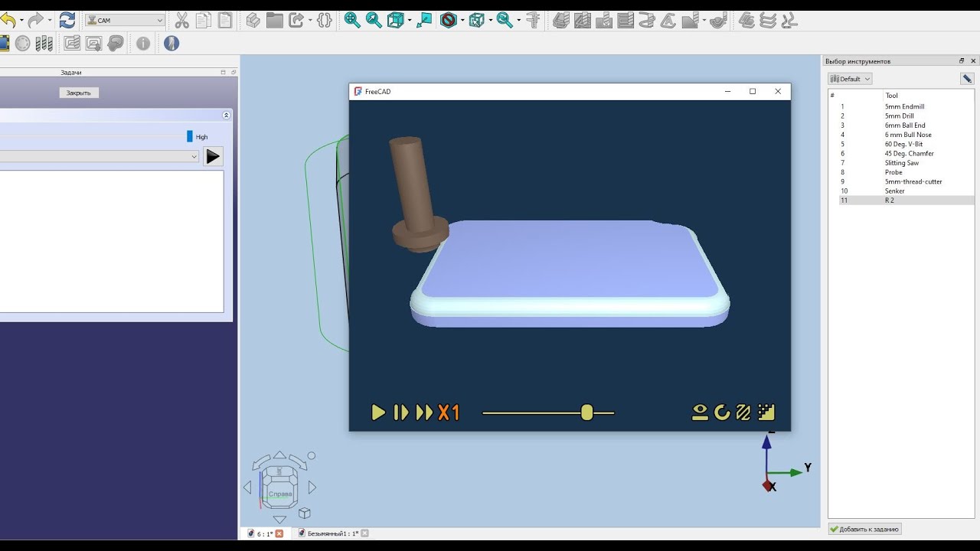Create a new Part with the part icon

[x=253, y=21]
